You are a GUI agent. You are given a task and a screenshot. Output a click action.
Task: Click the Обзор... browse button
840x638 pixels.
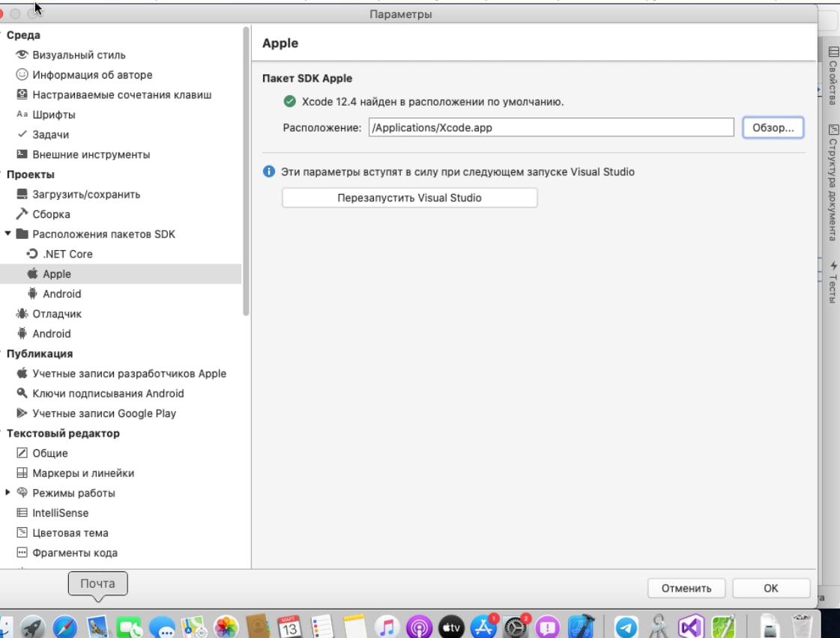coord(773,127)
